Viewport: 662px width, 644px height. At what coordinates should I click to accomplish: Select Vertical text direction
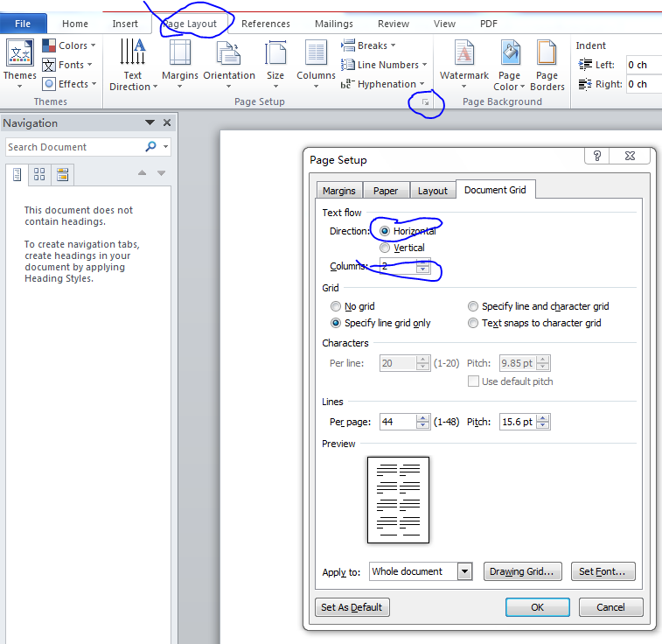(402, 248)
